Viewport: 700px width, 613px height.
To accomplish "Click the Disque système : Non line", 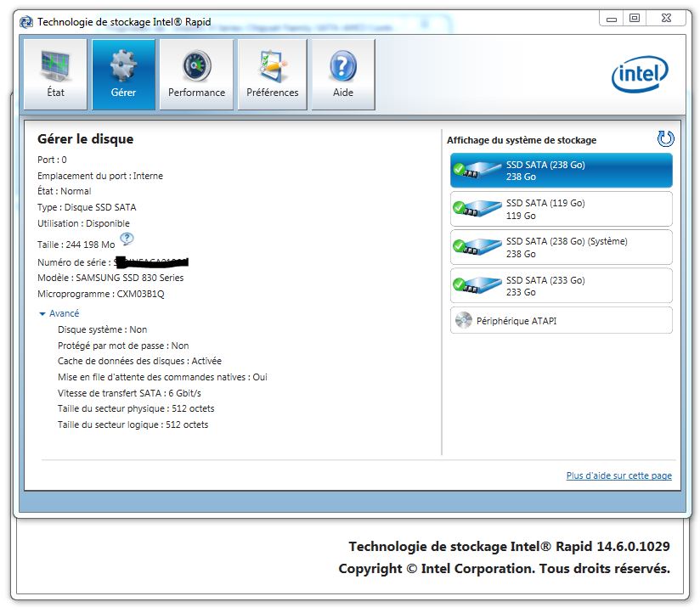I will point(102,329).
